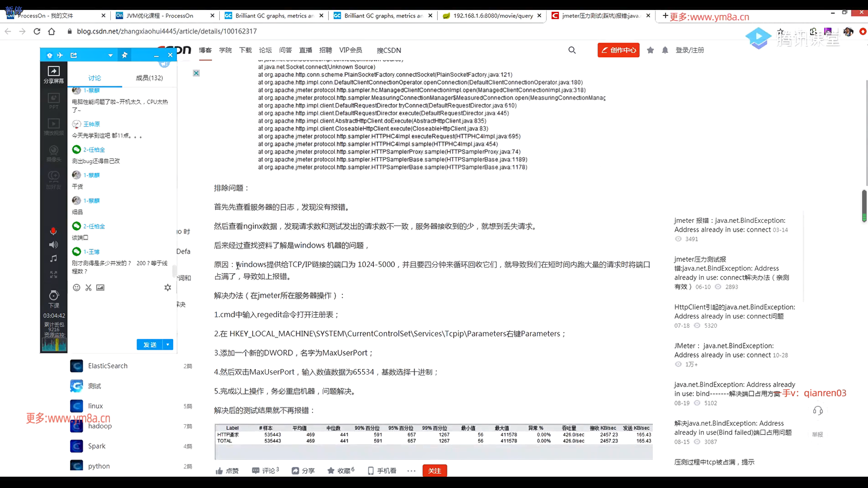This screenshot has width=868, height=488.
Task: Switch to the members (成员) tab
Action: click(149, 78)
